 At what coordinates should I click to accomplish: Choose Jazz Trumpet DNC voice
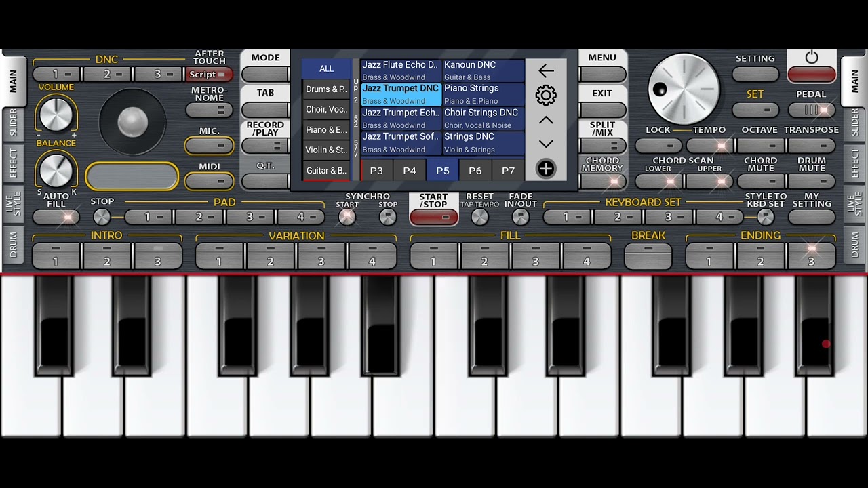click(401, 94)
